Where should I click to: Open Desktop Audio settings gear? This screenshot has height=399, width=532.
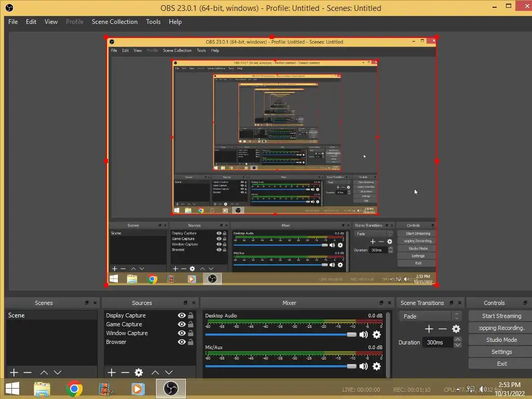377,335
